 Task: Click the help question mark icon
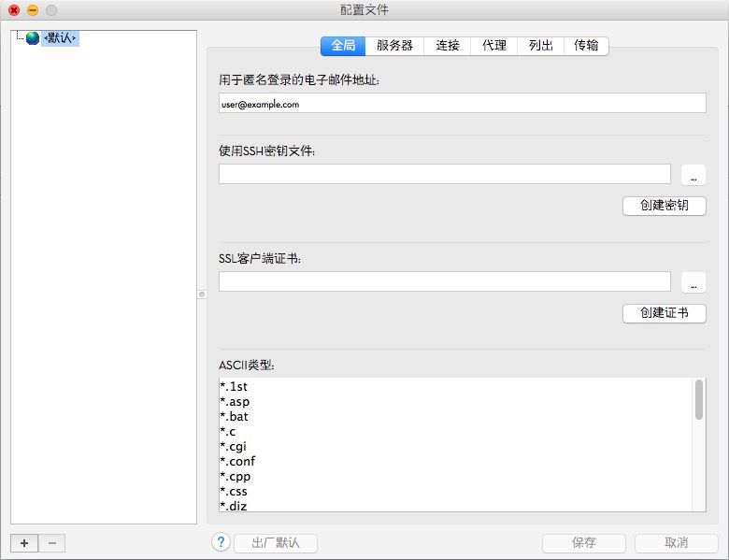point(221,542)
